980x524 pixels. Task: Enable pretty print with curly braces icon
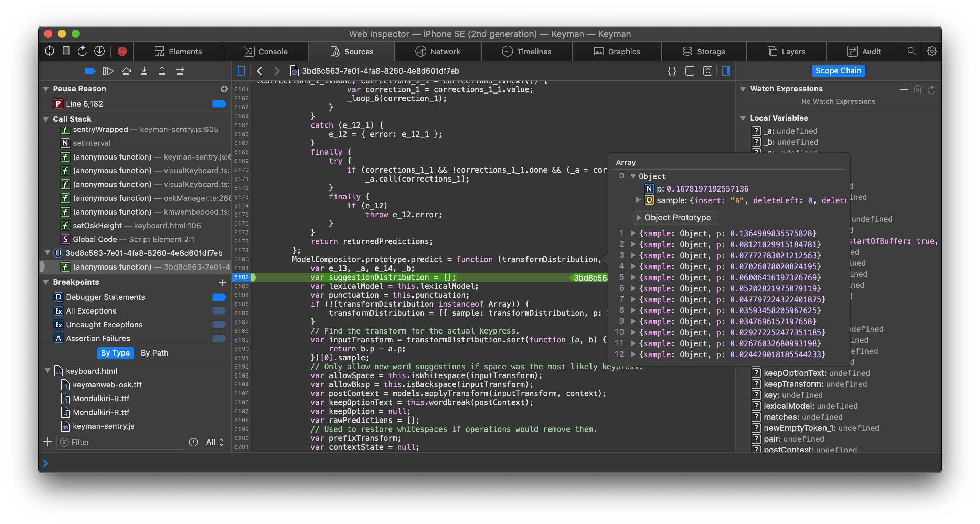tap(672, 71)
